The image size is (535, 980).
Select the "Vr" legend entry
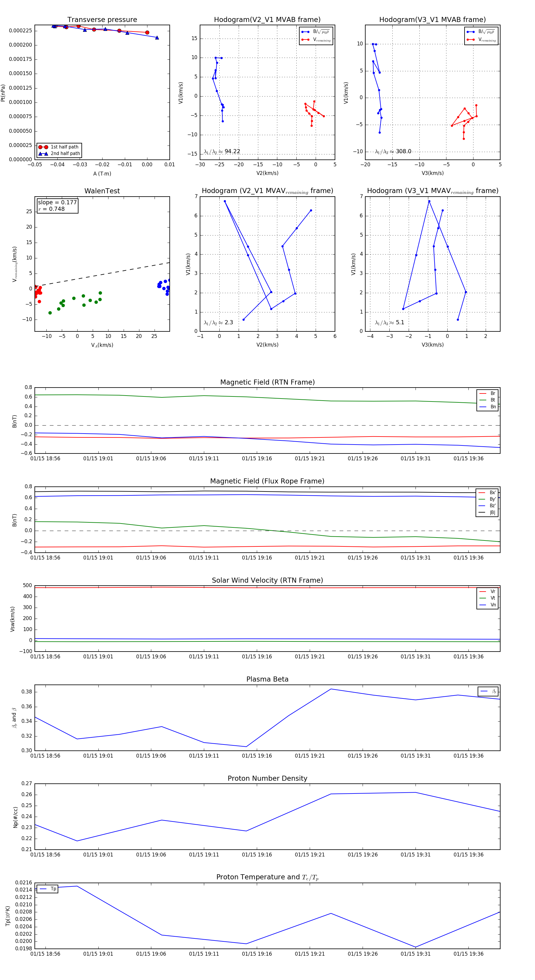click(x=487, y=591)
